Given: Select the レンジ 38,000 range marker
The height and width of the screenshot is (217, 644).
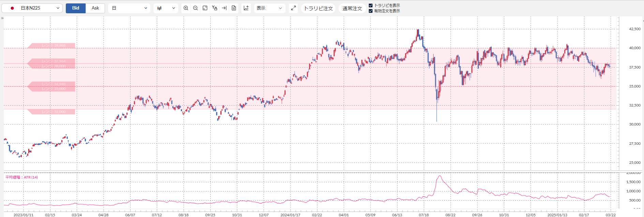Looking at the screenshot, I should pos(51,66).
